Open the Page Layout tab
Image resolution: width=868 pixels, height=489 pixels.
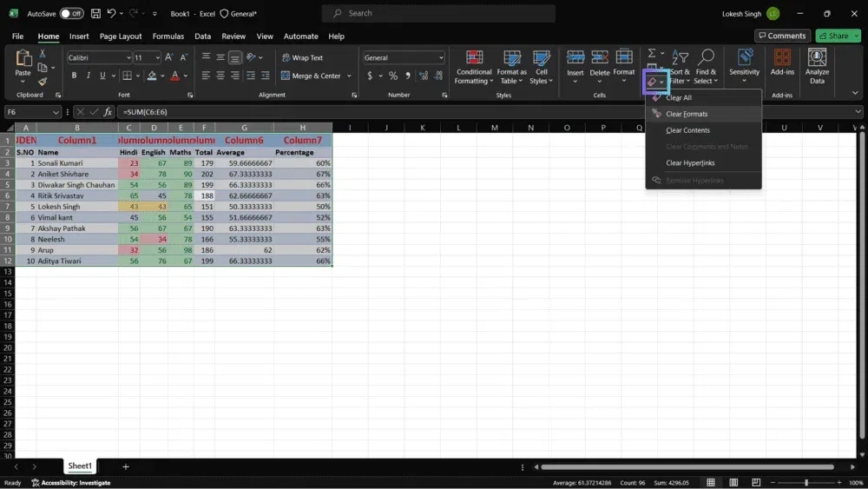point(121,36)
